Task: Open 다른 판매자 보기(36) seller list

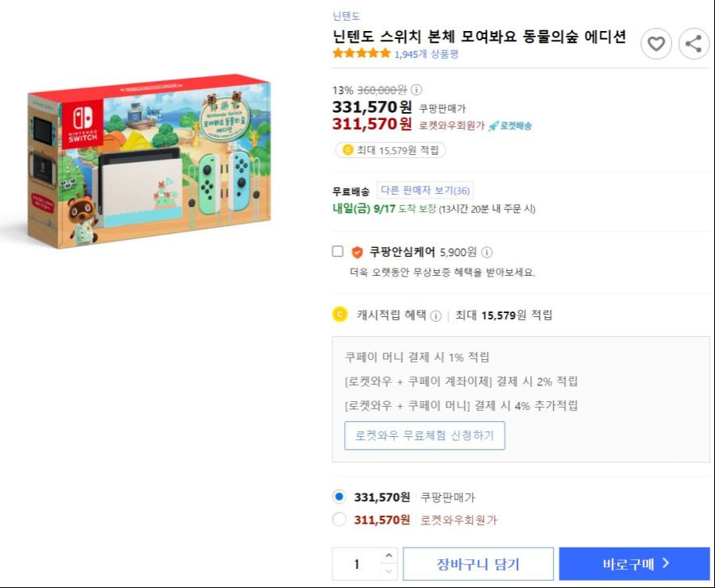Action: (425, 190)
